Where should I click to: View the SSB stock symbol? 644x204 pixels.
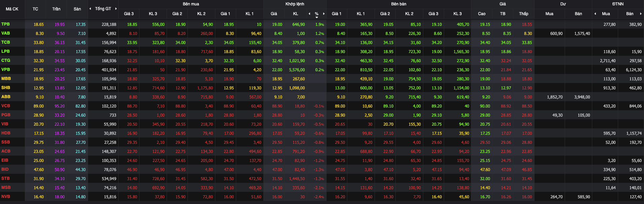click(x=6, y=142)
